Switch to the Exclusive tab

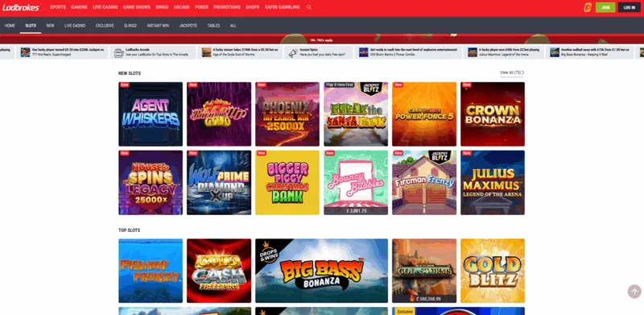point(105,26)
